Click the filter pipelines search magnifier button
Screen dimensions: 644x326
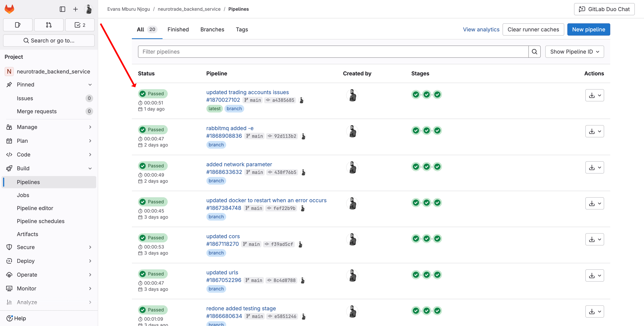[534, 52]
